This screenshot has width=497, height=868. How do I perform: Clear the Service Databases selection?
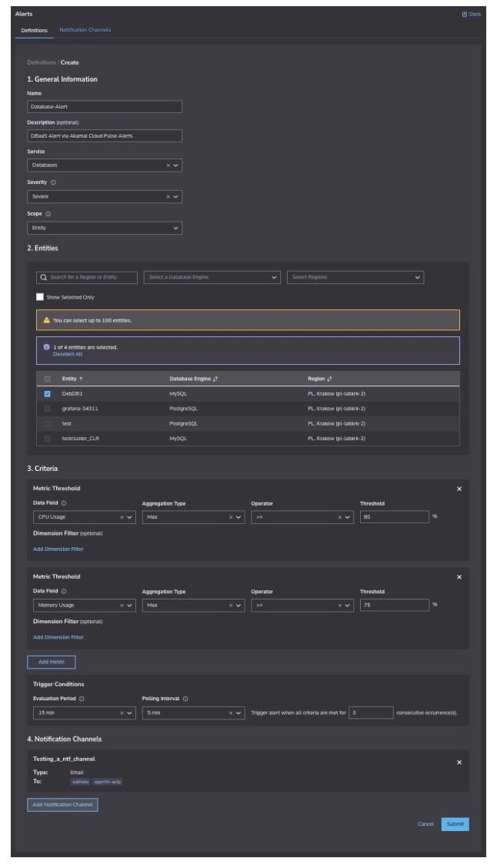[x=168, y=165]
